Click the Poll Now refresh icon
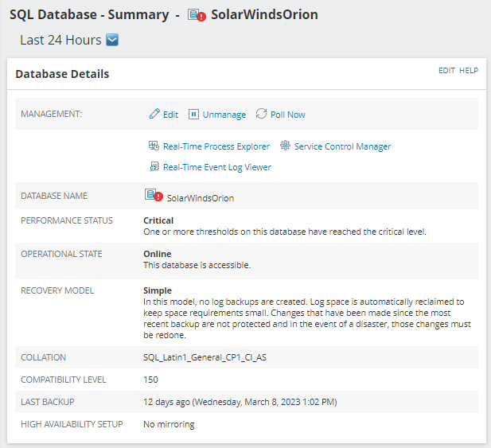 261,114
